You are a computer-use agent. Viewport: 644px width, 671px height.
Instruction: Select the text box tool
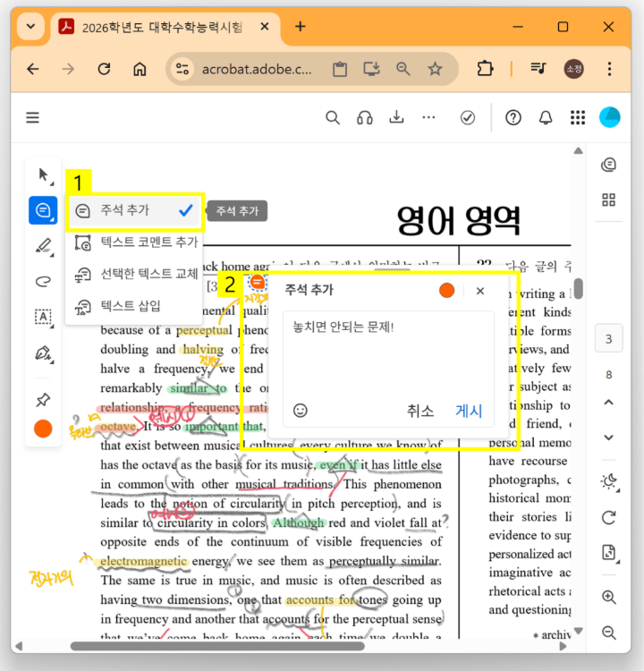[x=43, y=317]
